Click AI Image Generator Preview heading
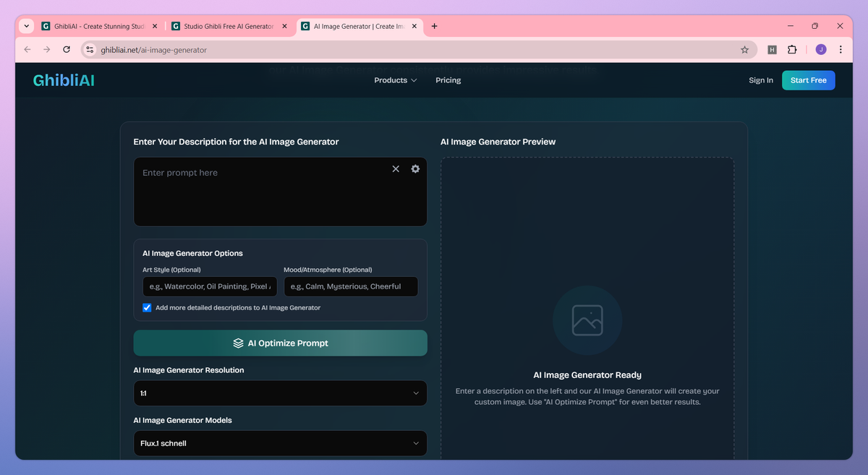The width and height of the screenshot is (868, 475). [x=498, y=142]
